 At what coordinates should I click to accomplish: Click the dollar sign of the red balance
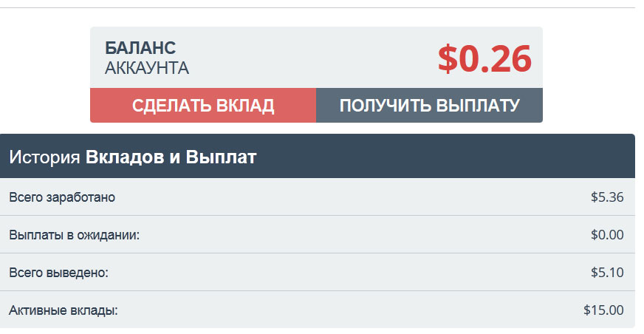click(x=448, y=59)
